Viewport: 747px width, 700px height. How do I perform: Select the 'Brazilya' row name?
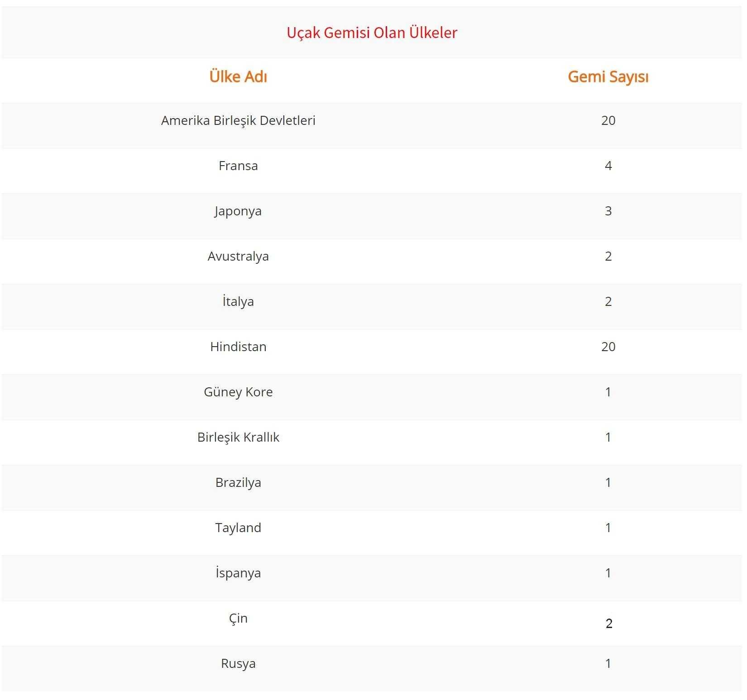pos(238,482)
